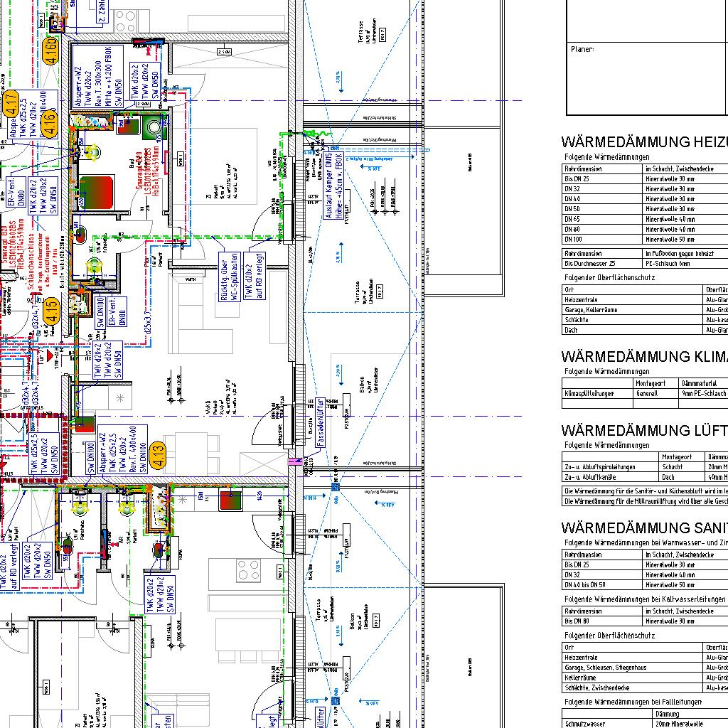The width and height of the screenshot is (728, 728).
Task: Select the 'DN 50' pipe dimension cell
Action: pyautogui.click(x=602, y=209)
